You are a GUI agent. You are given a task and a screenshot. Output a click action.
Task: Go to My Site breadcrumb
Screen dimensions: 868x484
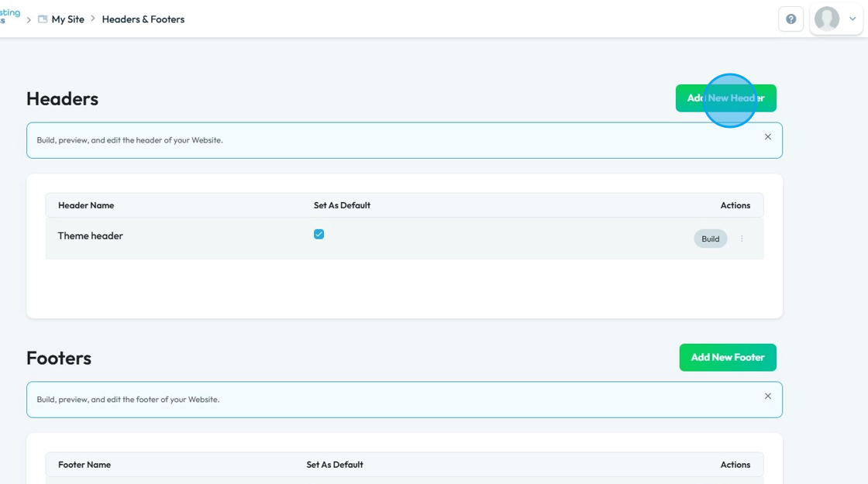[67, 19]
